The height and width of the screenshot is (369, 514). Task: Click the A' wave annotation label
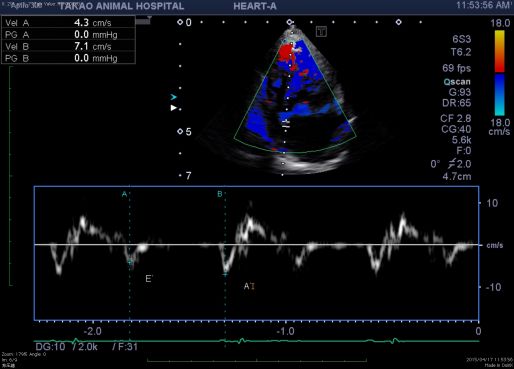[x=249, y=286]
